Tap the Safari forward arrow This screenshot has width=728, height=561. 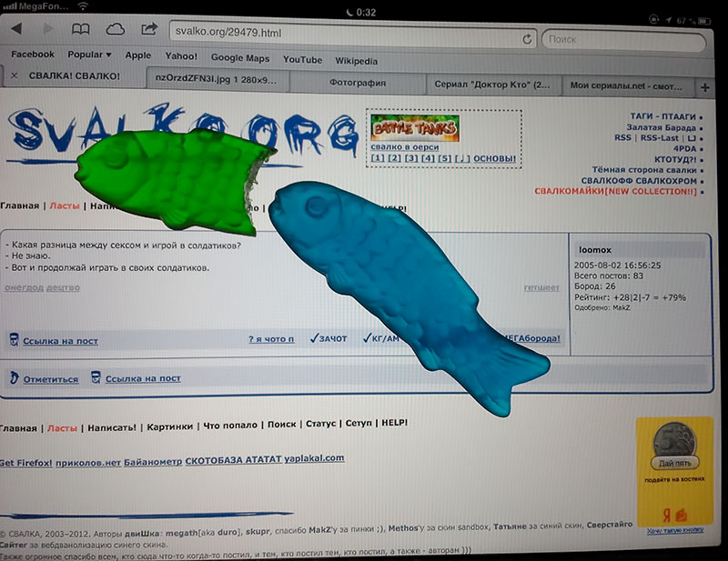(48, 29)
